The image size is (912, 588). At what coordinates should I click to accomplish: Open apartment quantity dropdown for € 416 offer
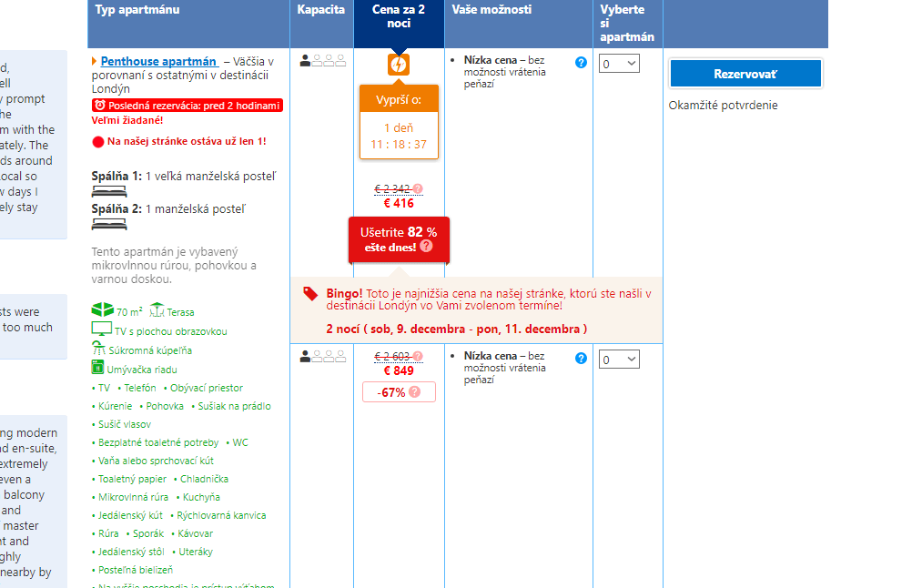tap(619, 64)
